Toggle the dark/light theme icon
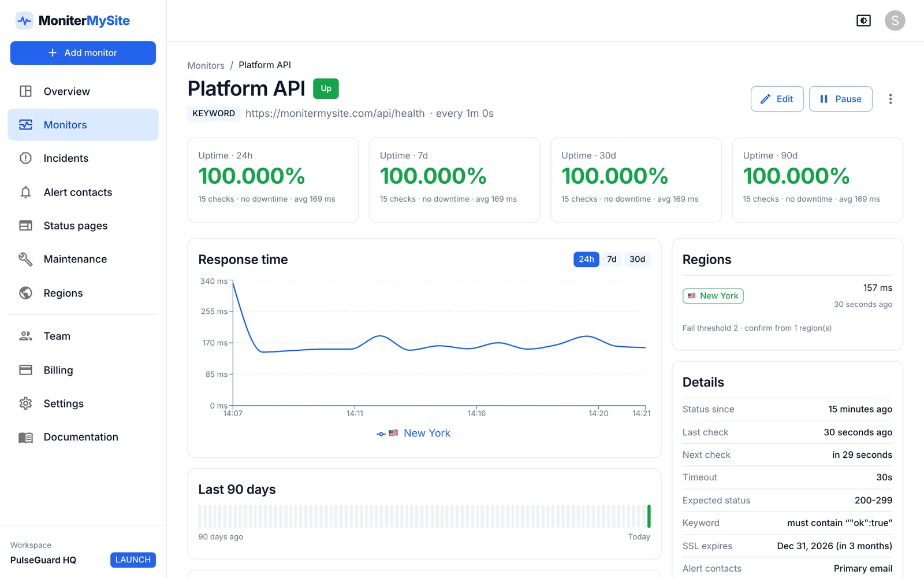The height and width of the screenshot is (578, 924). point(863,21)
